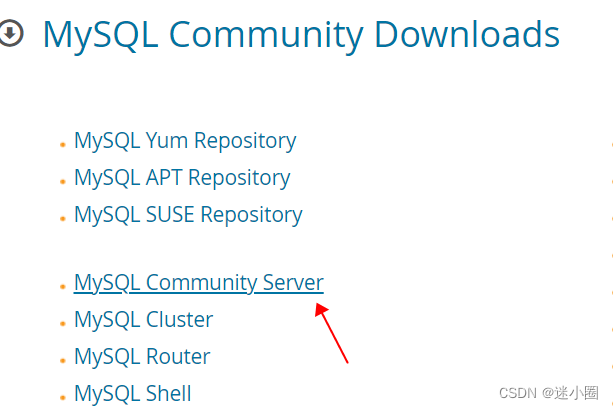Open the MySQL Router link
This screenshot has height=409, width=613.
[x=142, y=356]
